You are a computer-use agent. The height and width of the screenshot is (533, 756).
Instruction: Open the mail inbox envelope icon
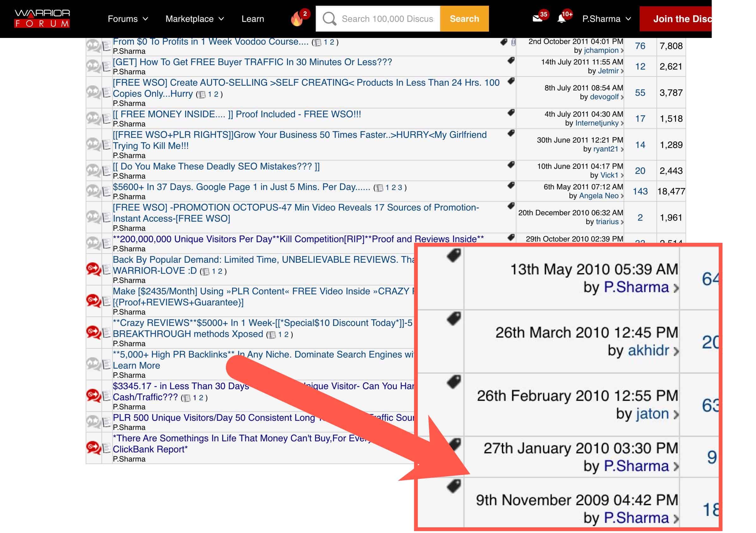click(x=537, y=19)
